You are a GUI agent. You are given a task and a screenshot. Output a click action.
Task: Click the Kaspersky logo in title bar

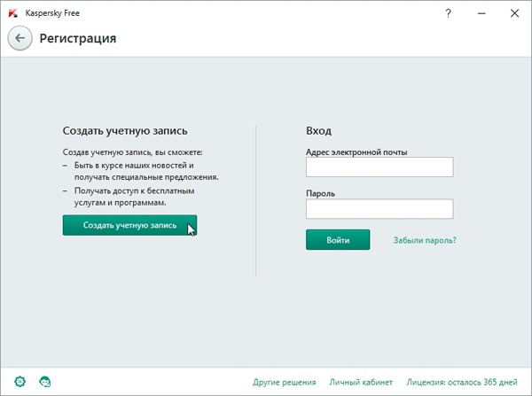point(13,13)
